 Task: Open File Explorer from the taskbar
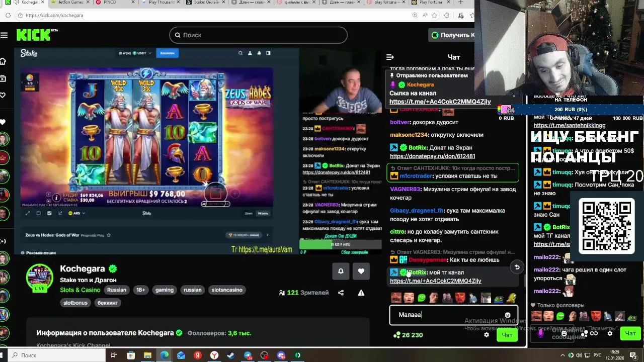coord(147,355)
